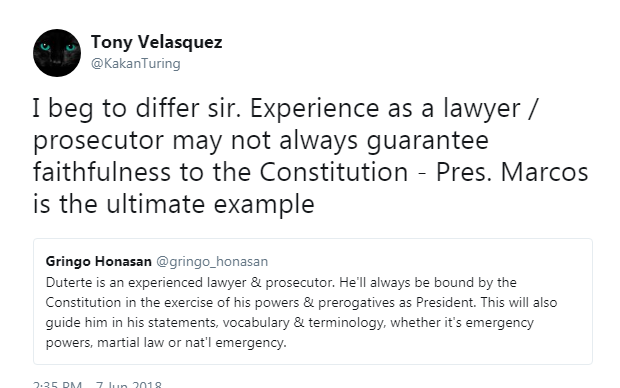Open the 2:35 PM tweet timestamp
This screenshot has height=388, width=620.
tap(57, 384)
